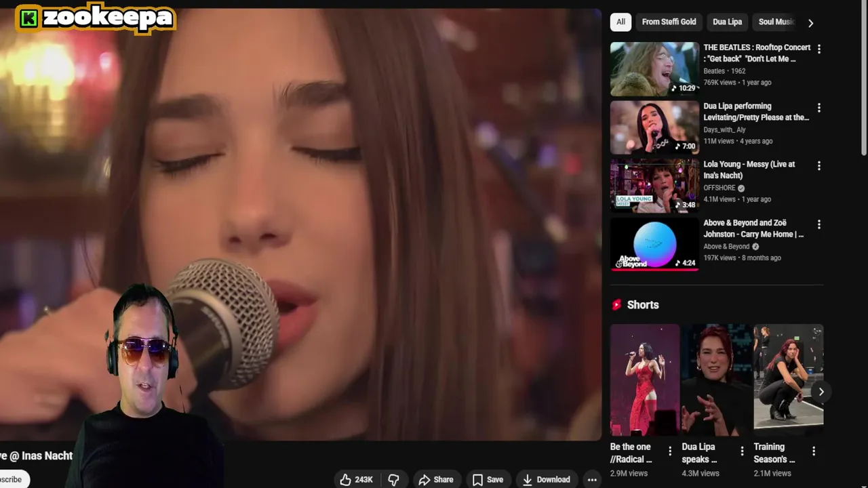The height and width of the screenshot is (488, 868).
Task: Show next Shorts with right arrow
Action: click(x=821, y=391)
